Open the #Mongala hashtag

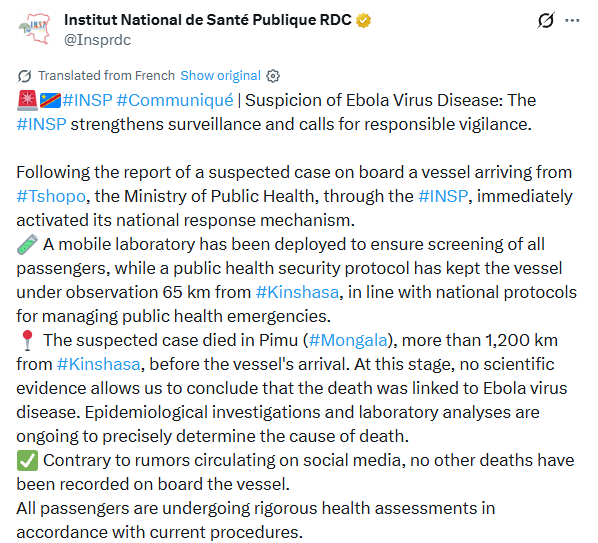point(348,340)
